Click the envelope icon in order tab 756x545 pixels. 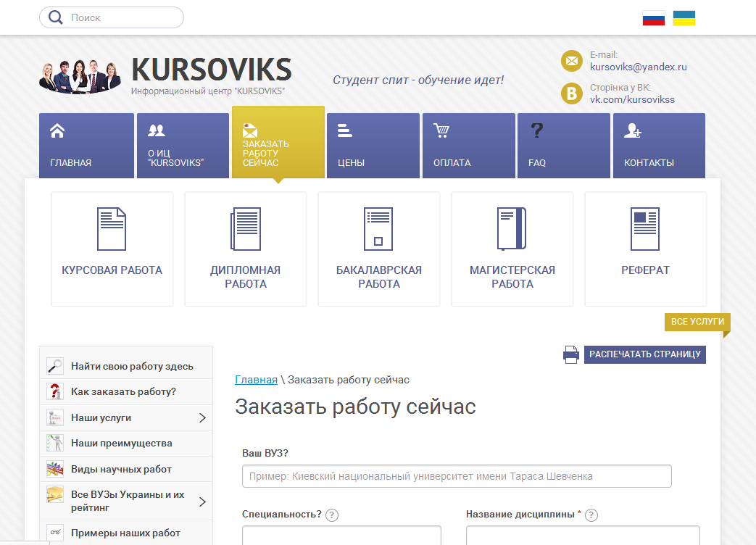pyautogui.click(x=250, y=130)
